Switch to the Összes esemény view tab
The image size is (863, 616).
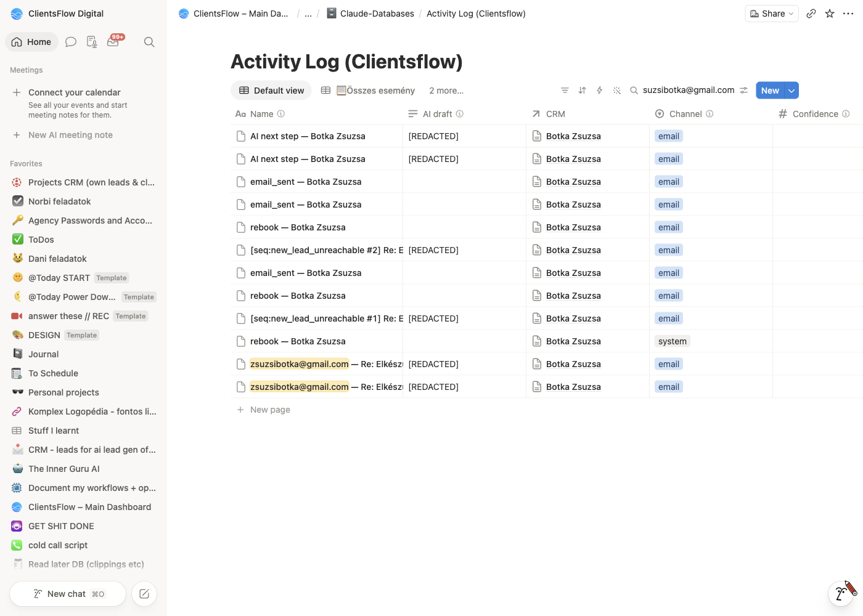coord(368,91)
